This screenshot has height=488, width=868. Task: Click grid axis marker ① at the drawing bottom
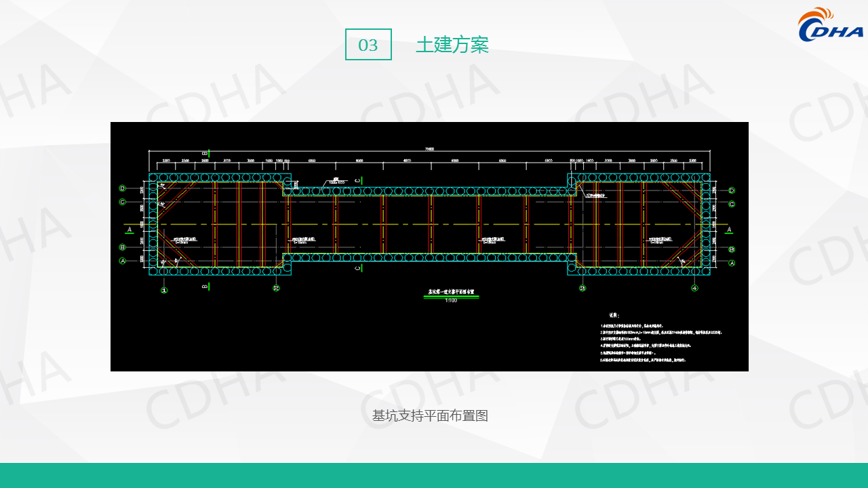[164, 290]
